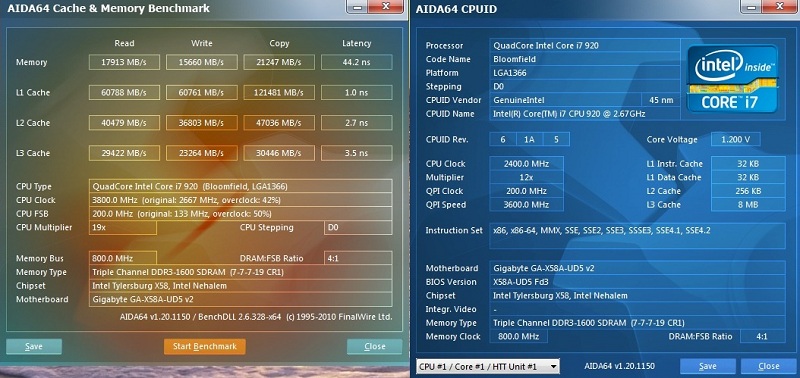This screenshot has height=378, width=800.
Task: Click the Platform value LGA1366
Action: (x=585, y=73)
